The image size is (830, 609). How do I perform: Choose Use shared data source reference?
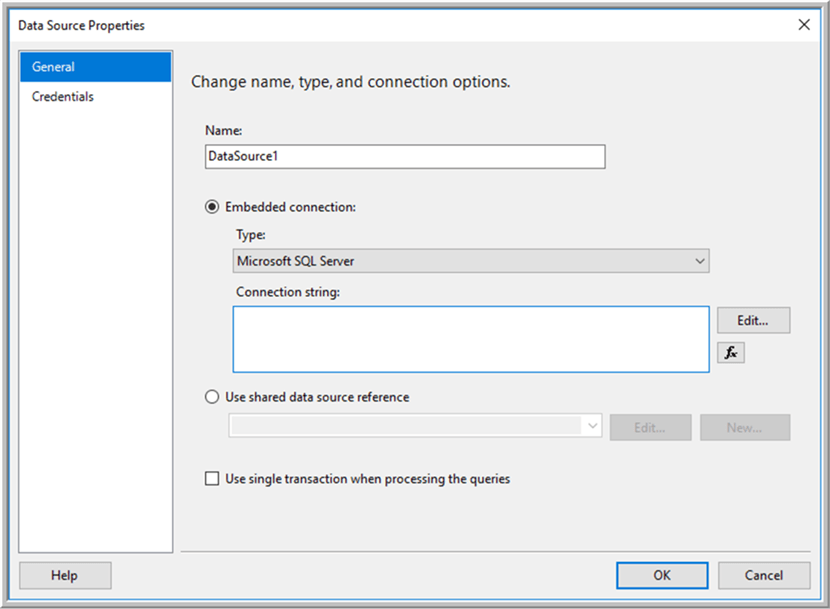tap(211, 397)
